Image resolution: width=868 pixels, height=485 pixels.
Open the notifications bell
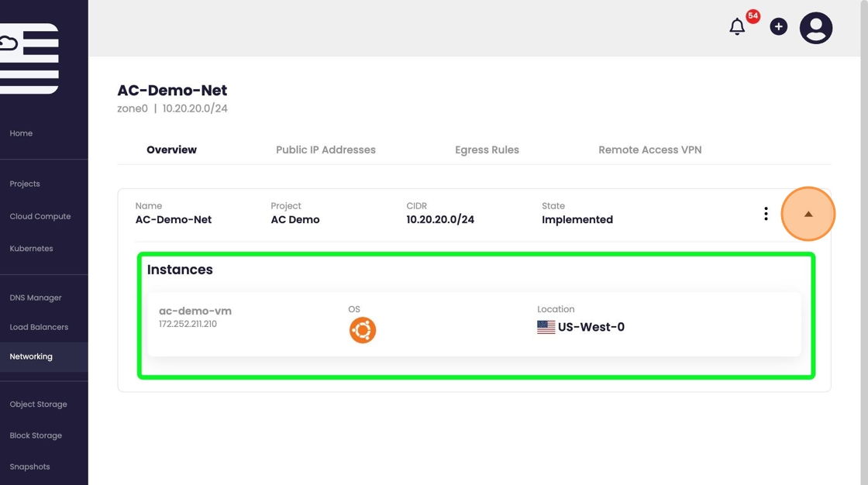tap(737, 27)
